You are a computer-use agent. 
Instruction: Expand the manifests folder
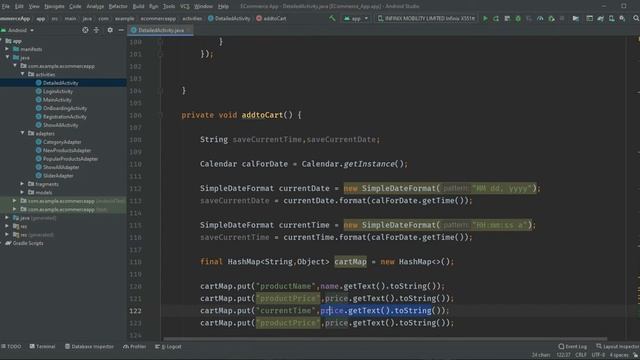pos(7,49)
